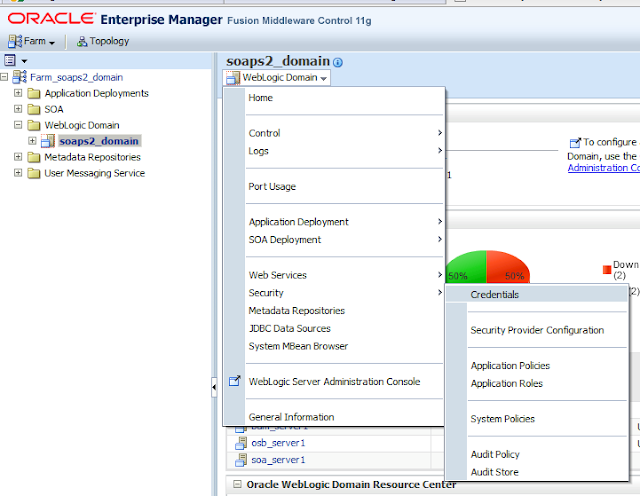Click the Farm icon in toolbar

pos(15,41)
